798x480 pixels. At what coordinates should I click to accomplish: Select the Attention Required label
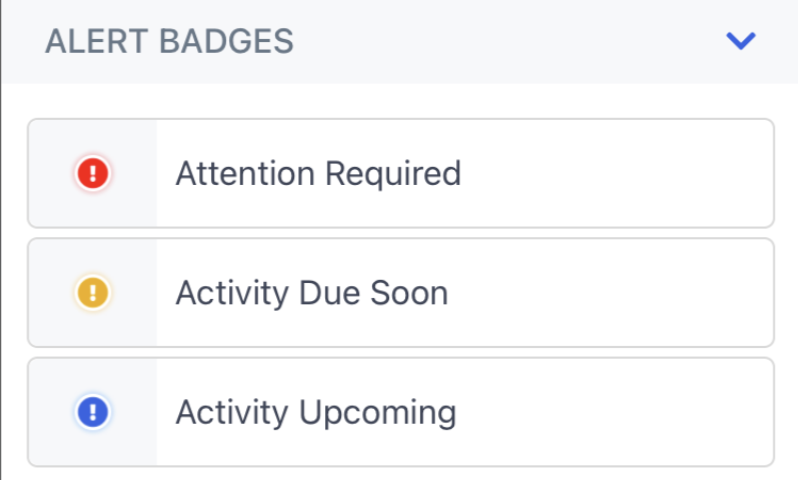[x=318, y=174]
